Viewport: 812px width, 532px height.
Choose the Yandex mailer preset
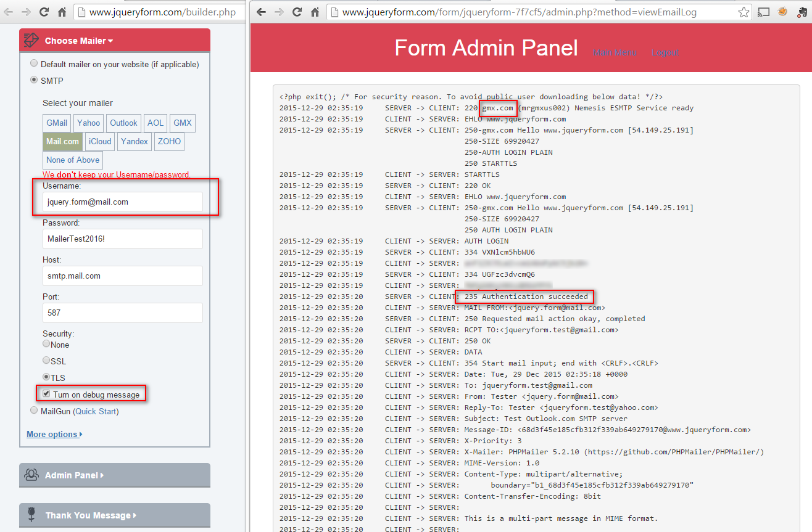pyautogui.click(x=135, y=141)
